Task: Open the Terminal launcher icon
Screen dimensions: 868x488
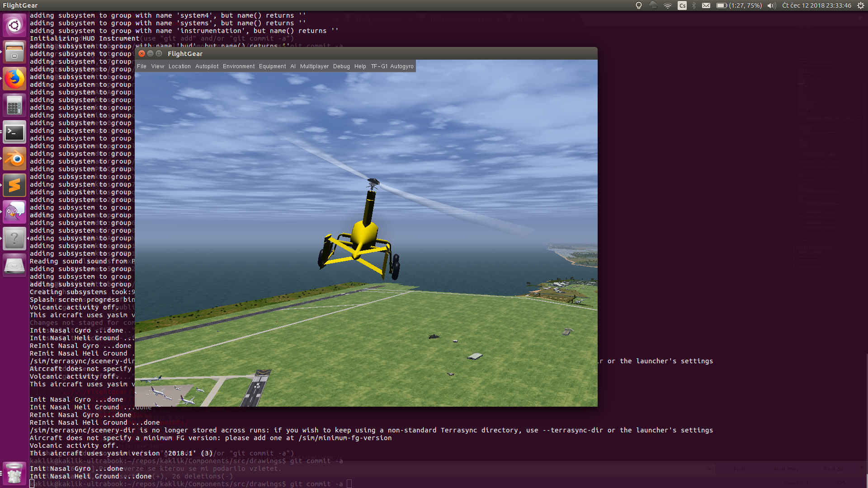Action: (14, 132)
